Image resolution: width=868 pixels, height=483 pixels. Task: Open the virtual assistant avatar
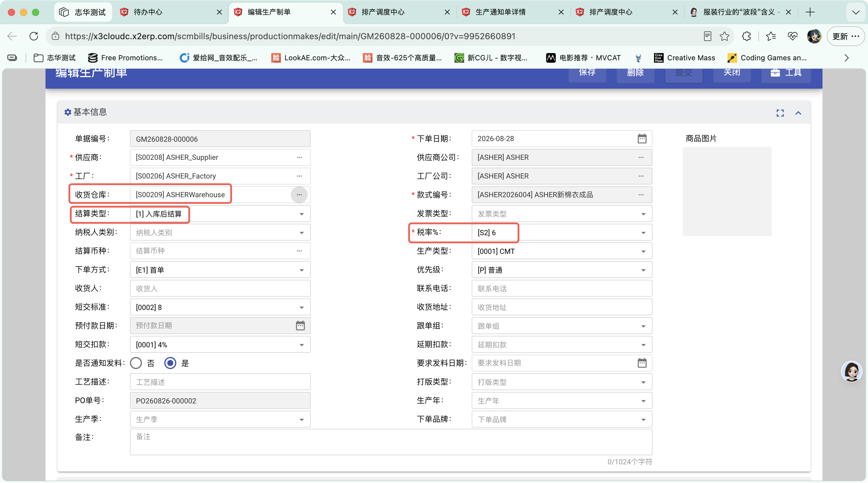coord(851,371)
